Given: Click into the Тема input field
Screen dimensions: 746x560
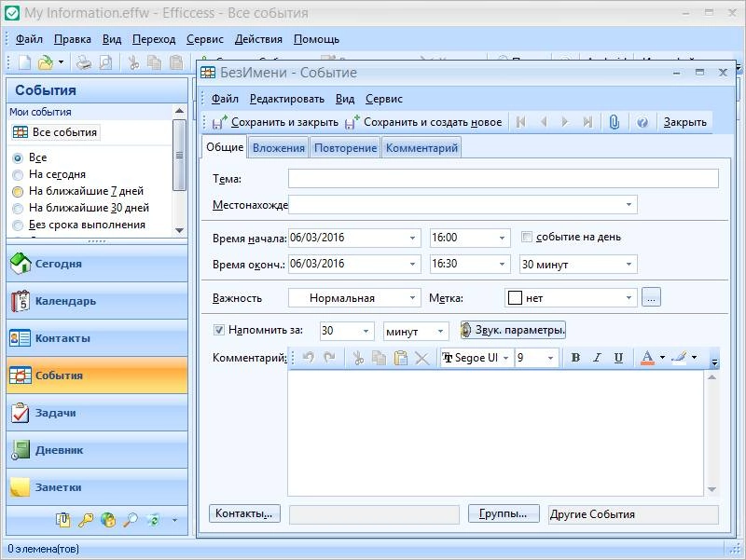Looking at the screenshot, I should 503,179.
